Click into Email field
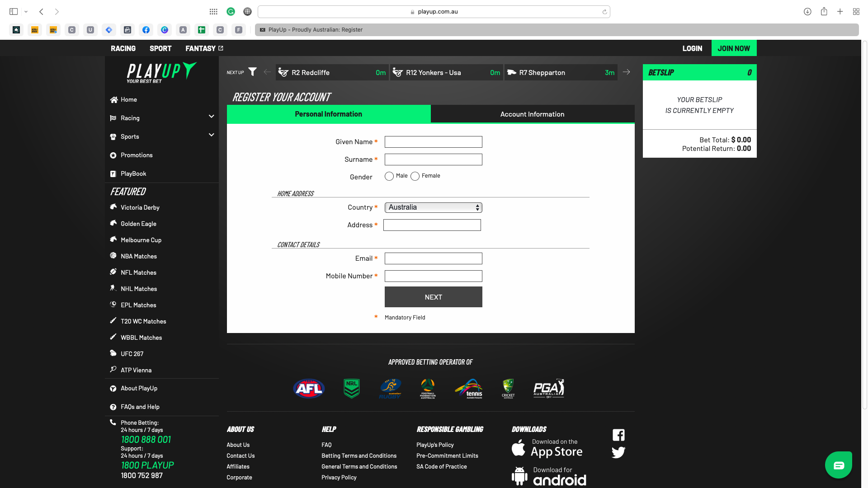This screenshot has width=868, height=488. click(x=433, y=258)
